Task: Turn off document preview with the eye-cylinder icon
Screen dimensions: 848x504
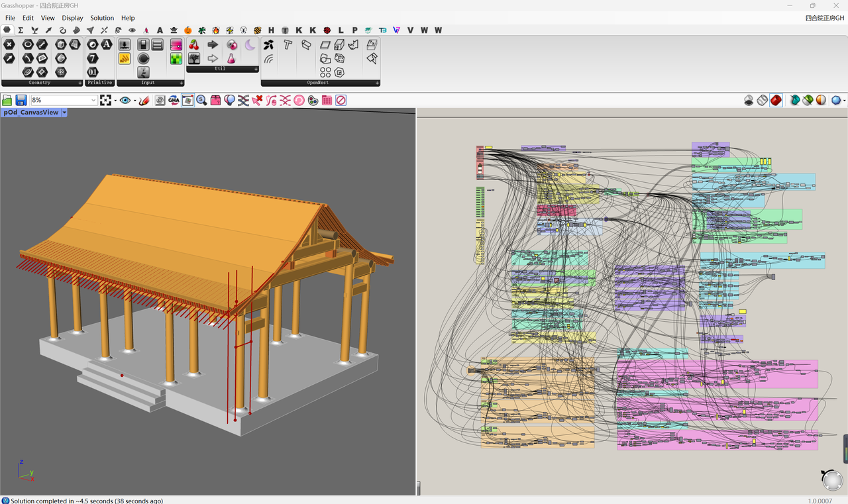Action: pyautogui.click(x=749, y=100)
